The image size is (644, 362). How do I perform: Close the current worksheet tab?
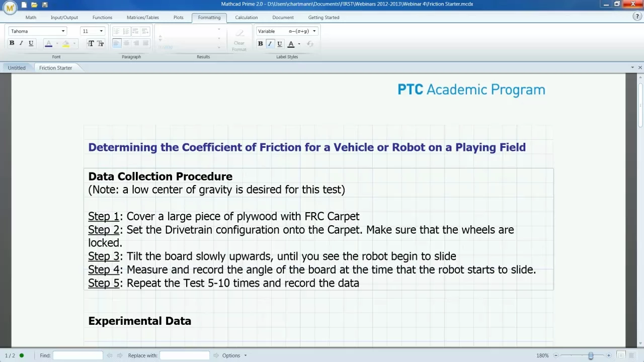(640, 67)
